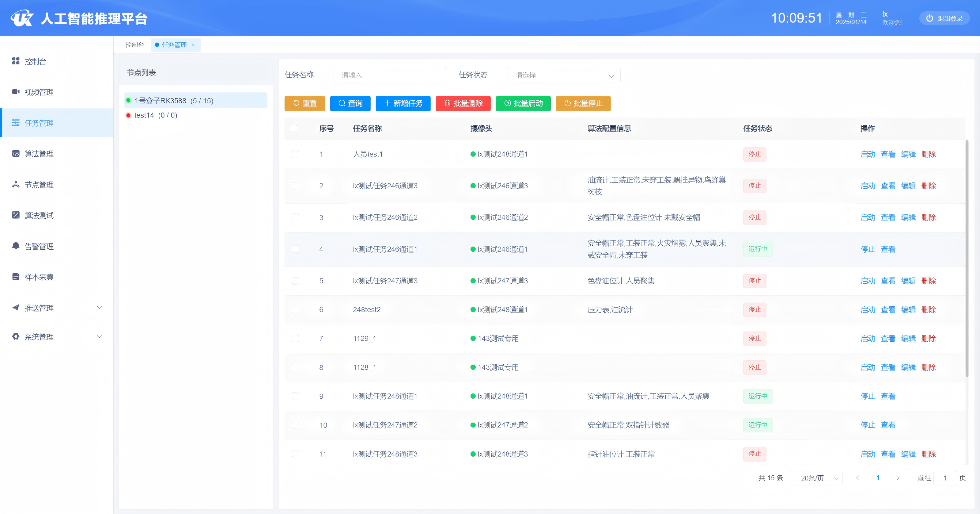Click the 视频管理 camera icon in sidebar

click(x=16, y=92)
